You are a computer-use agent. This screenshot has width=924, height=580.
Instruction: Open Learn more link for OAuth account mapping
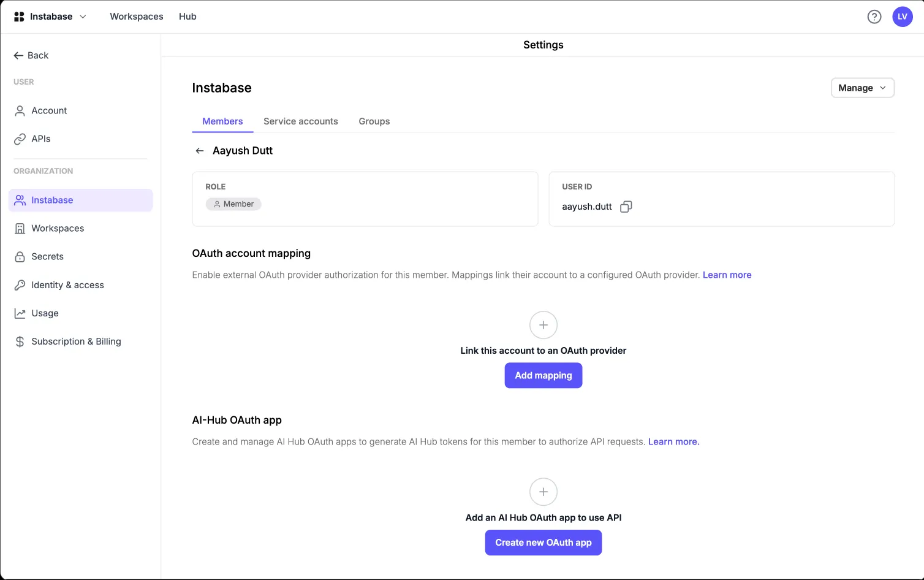pos(727,275)
